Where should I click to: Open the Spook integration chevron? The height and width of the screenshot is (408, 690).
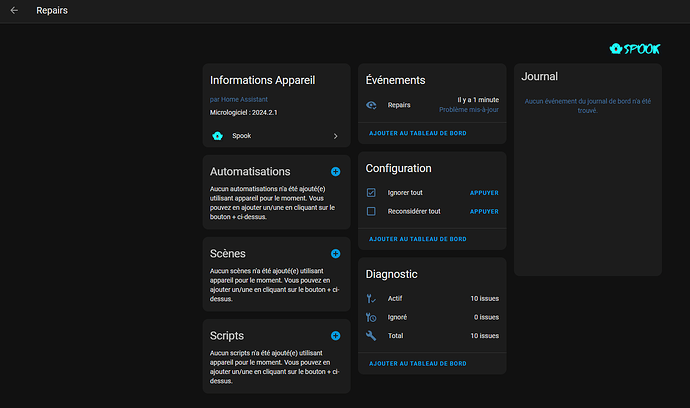pos(335,136)
